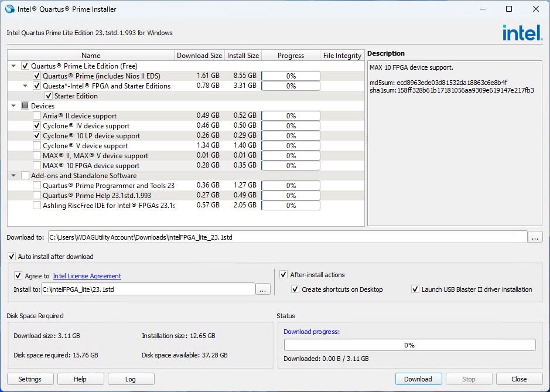Click the md5sum text in Description
The width and height of the screenshot is (550, 392).
pyautogui.click(x=439, y=83)
